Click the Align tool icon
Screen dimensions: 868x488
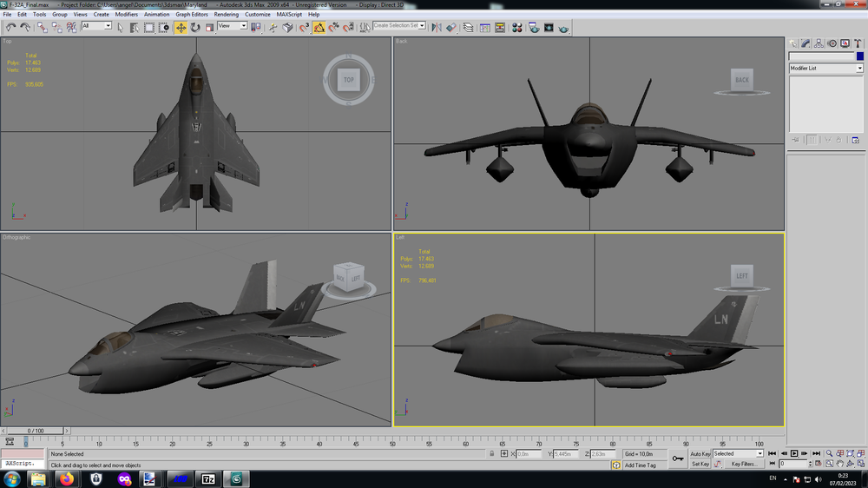pyautogui.click(x=451, y=27)
